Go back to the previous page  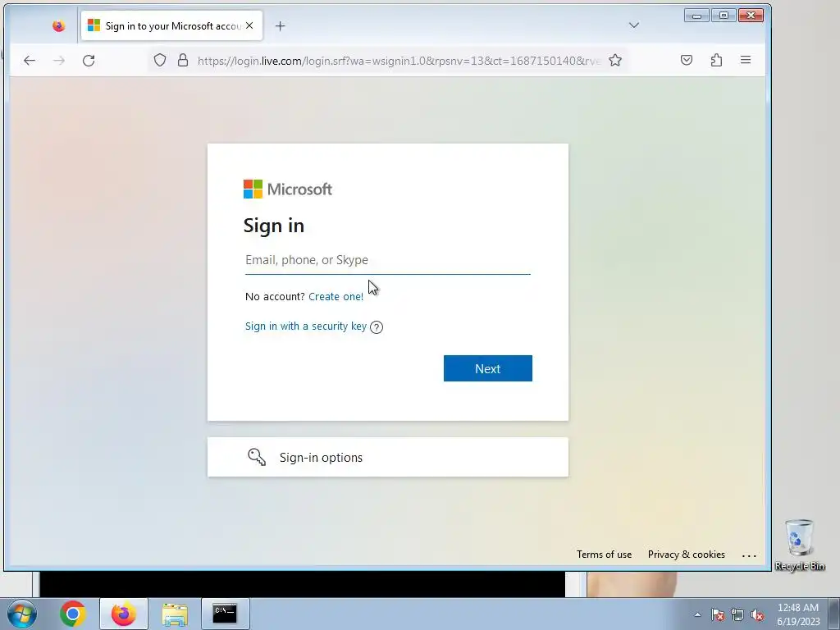tap(30, 61)
